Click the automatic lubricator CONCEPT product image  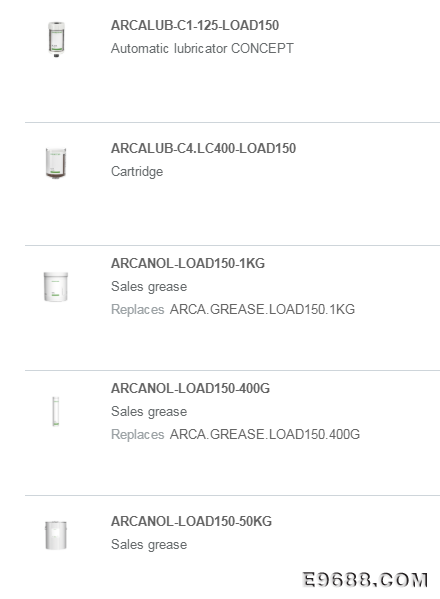click(56, 39)
